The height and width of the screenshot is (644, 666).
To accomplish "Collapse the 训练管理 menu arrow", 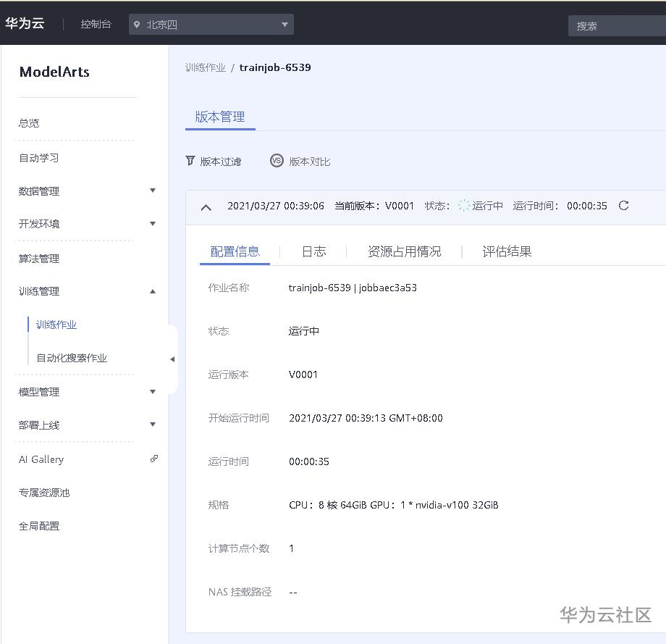I will pos(153,291).
